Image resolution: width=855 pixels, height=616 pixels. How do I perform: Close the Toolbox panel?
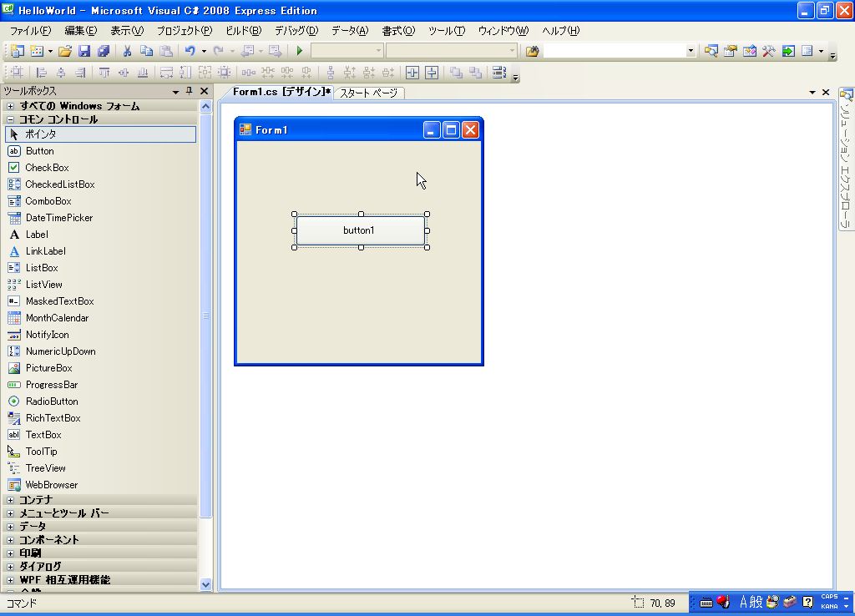pyautogui.click(x=204, y=91)
